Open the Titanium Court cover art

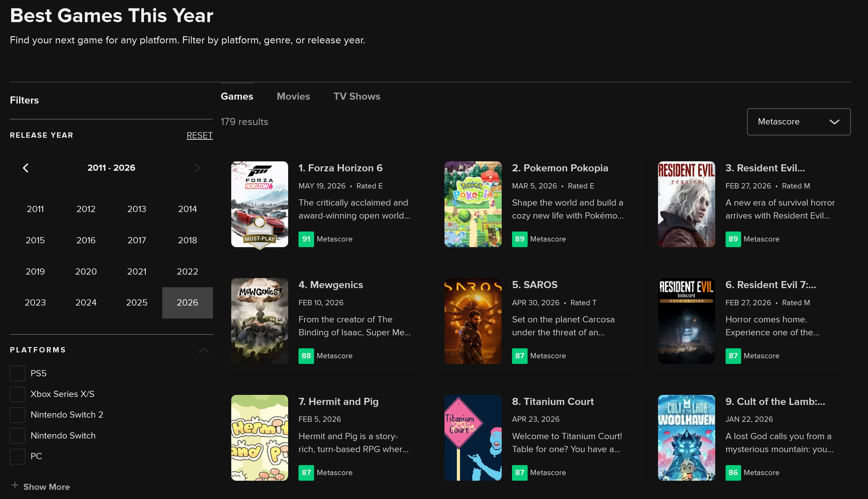click(x=473, y=438)
